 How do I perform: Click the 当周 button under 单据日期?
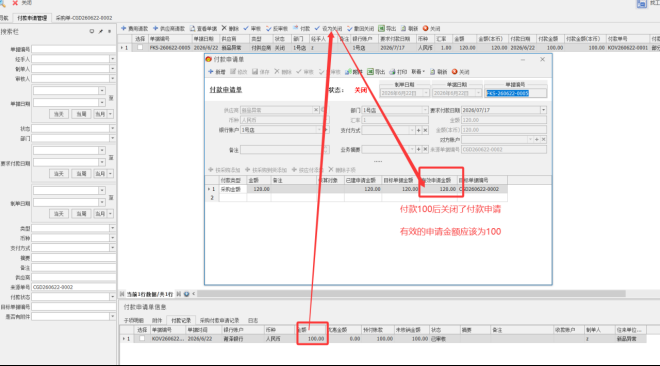point(81,114)
